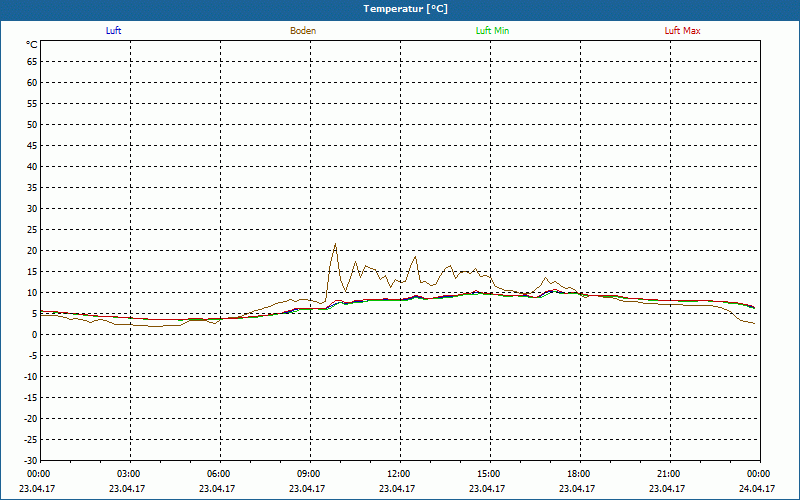Click the Boden curve peak near 12:30

(x=416, y=257)
